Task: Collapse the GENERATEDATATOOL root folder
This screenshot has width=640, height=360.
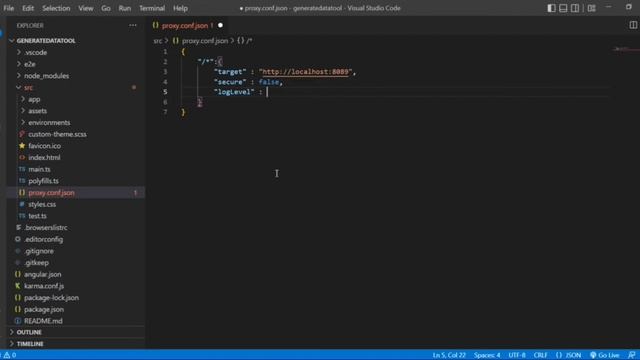Action: pyautogui.click(x=46, y=41)
